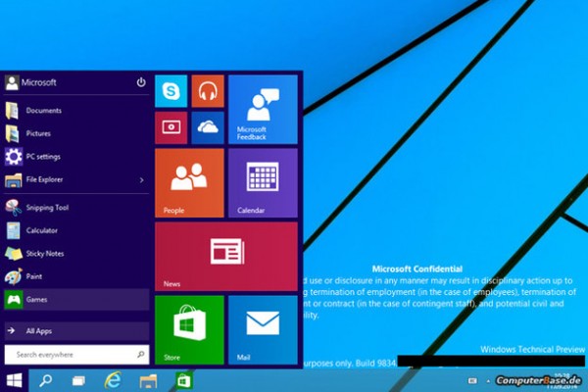Open the Skype tile
Viewport: 588px width, 392px height.
click(x=171, y=91)
